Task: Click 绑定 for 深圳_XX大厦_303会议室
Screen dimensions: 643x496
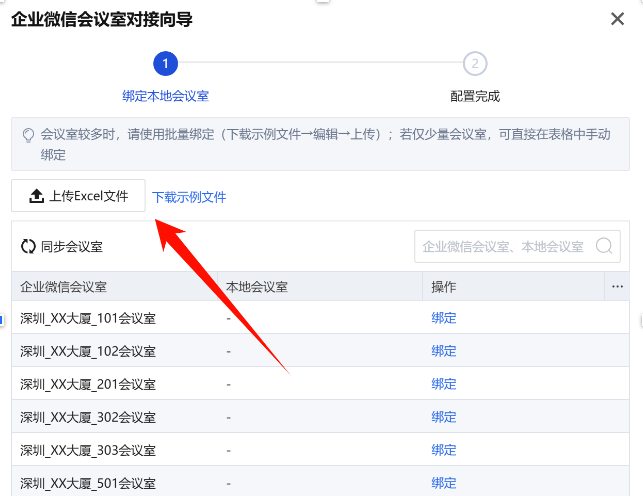Action: pyautogui.click(x=444, y=450)
